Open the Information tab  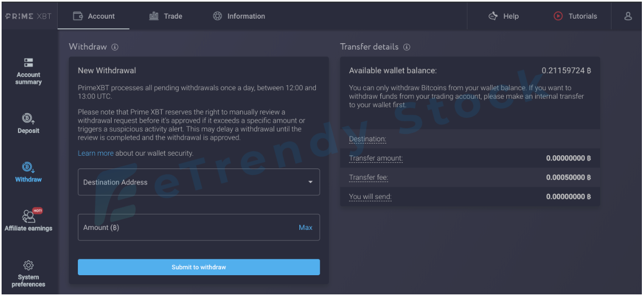(238, 16)
